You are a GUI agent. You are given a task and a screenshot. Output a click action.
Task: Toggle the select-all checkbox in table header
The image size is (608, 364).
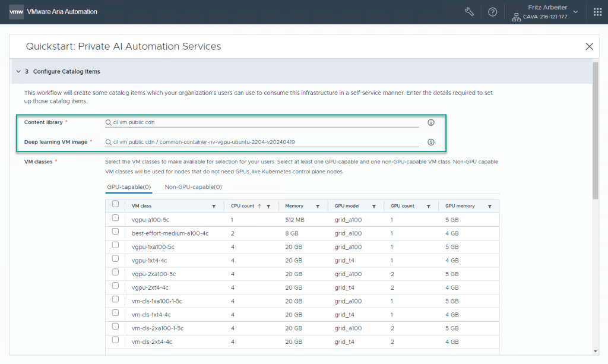[115, 204]
